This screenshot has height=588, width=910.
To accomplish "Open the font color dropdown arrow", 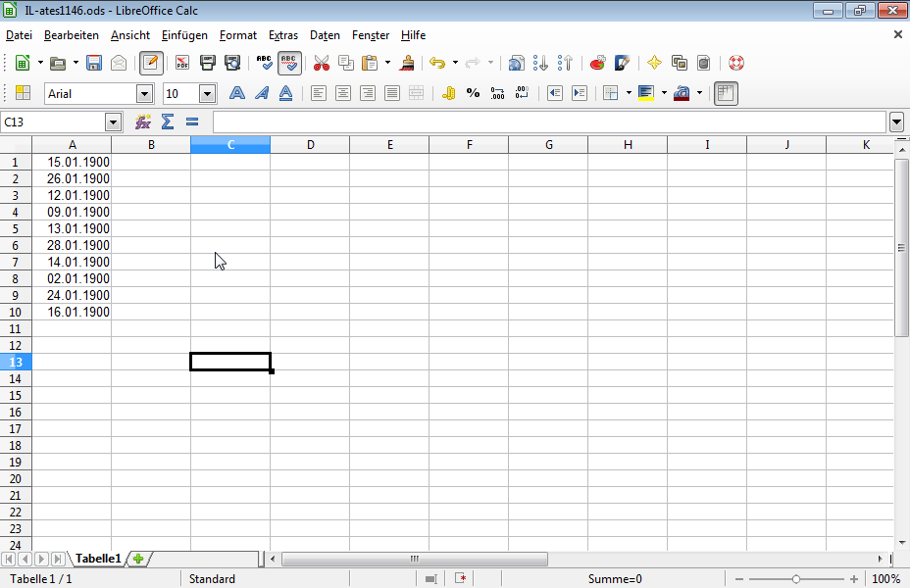I will point(699,93).
